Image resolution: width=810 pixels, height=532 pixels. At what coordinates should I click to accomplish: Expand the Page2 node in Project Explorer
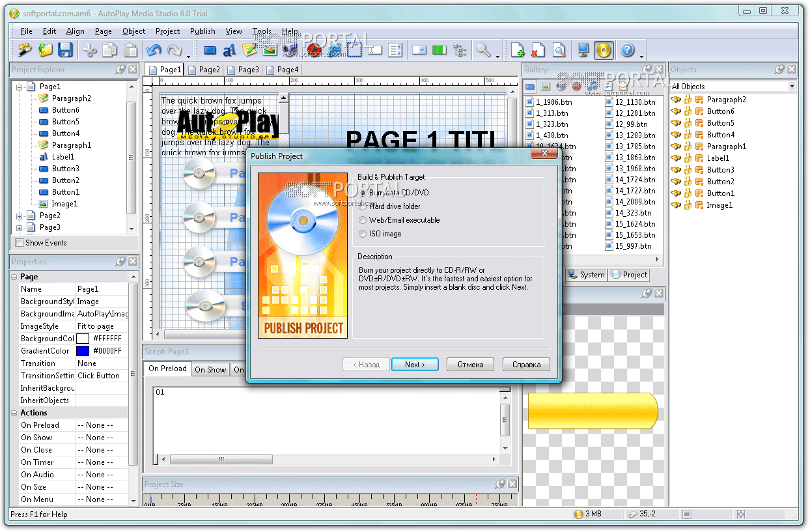(19, 216)
